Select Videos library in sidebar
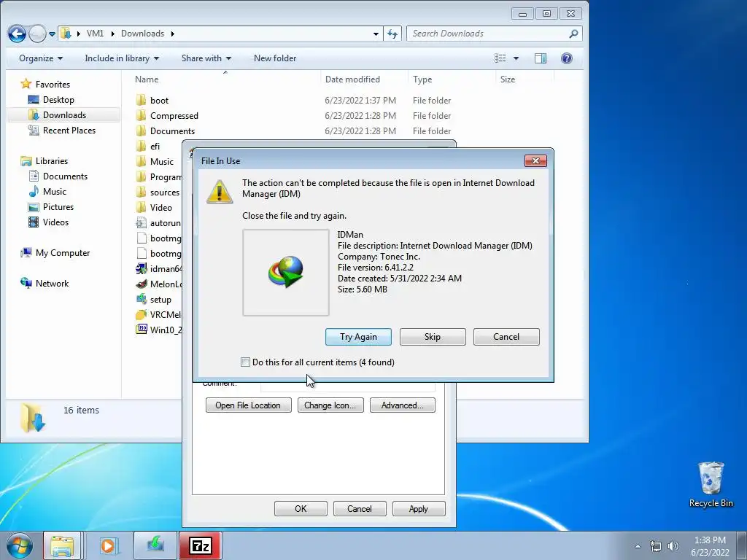Image resolution: width=747 pixels, height=560 pixels. pyautogui.click(x=49, y=222)
